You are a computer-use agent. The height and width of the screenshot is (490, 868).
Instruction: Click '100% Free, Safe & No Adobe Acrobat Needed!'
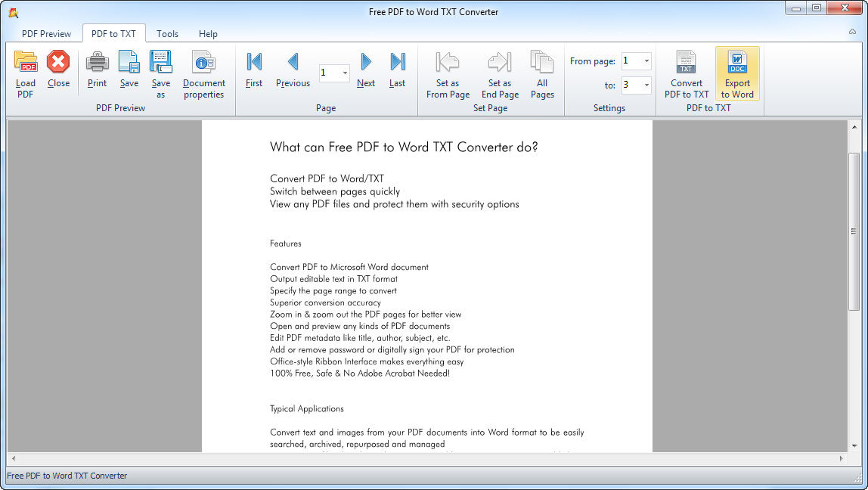pos(360,374)
